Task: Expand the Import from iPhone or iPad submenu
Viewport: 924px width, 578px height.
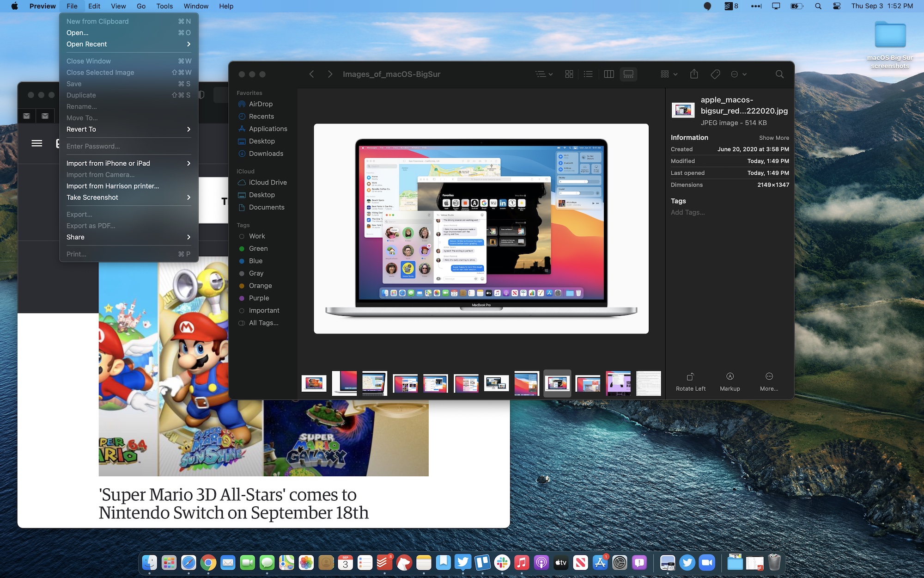Action: coord(127,163)
